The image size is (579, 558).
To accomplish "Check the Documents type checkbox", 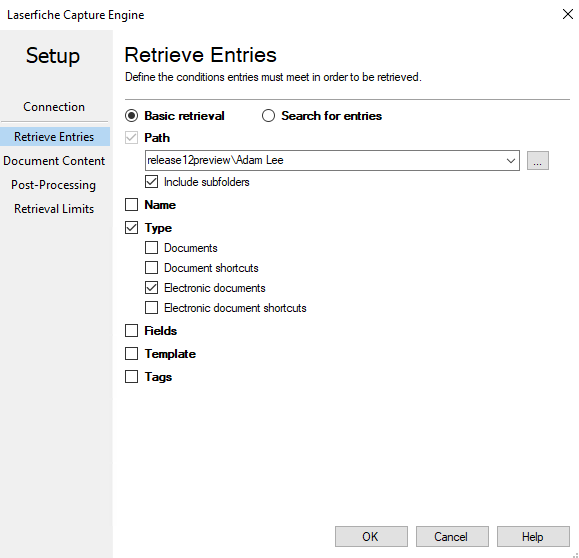I will (x=151, y=248).
